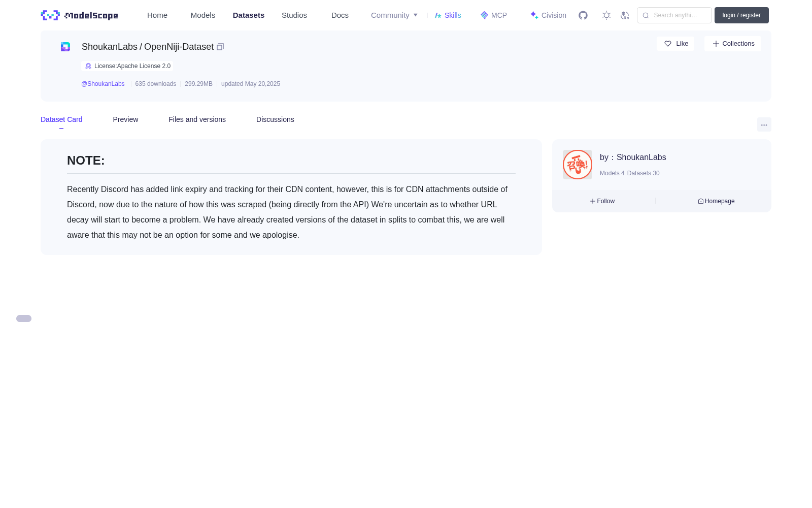Visit the ShoukanLabs Homepage
812x508 pixels.
pos(716,201)
